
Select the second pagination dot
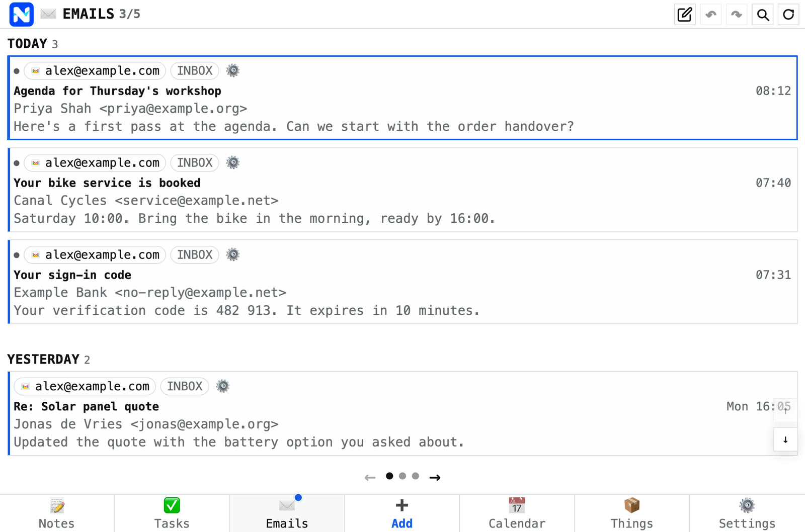[403, 476]
